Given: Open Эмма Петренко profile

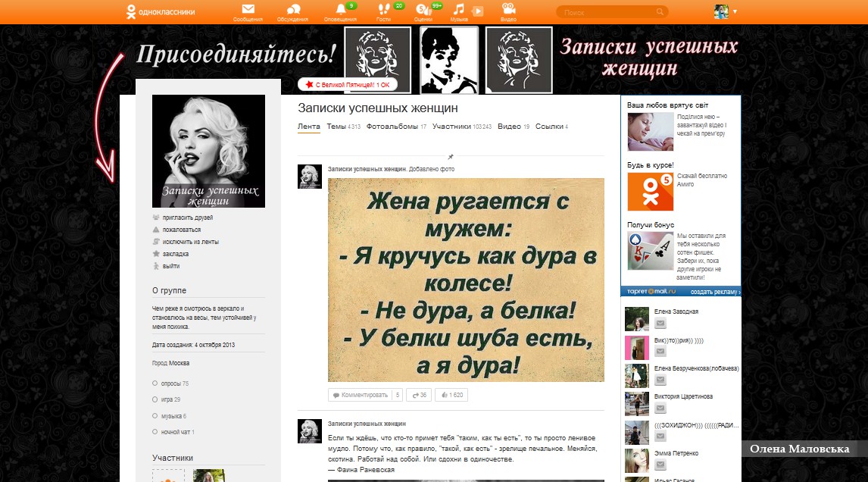Looking at the screenshot, I should coord(676,453).
